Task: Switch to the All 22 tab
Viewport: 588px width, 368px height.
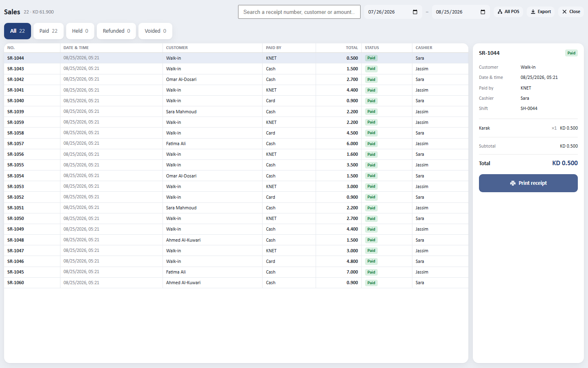Action: tap(18, 31)
